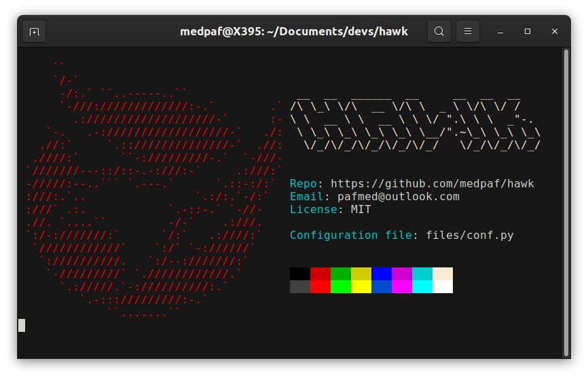Select the bright red color swatch
The image size is (588, 378).
click(320, 287)
